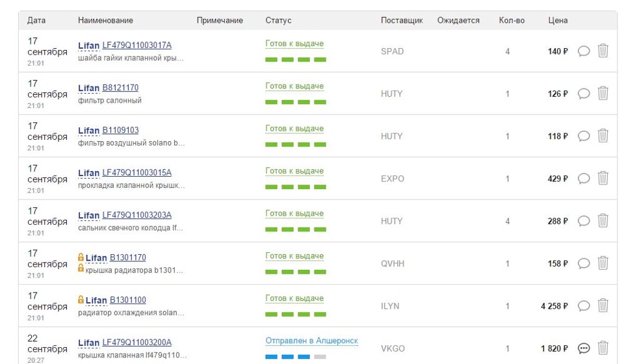624x364 pixels.
Task: Open part number link LF479Q11003203A
Action: [x=137, y=215]
